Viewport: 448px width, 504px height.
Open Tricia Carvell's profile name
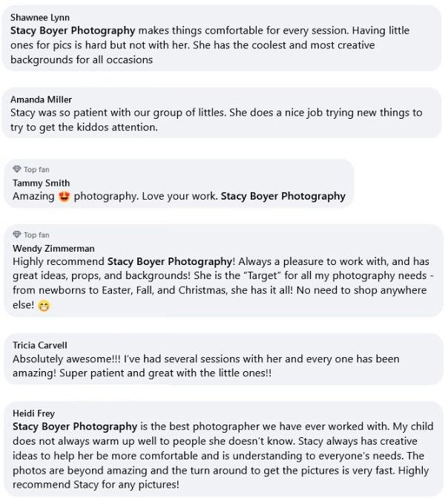point(40,345)
